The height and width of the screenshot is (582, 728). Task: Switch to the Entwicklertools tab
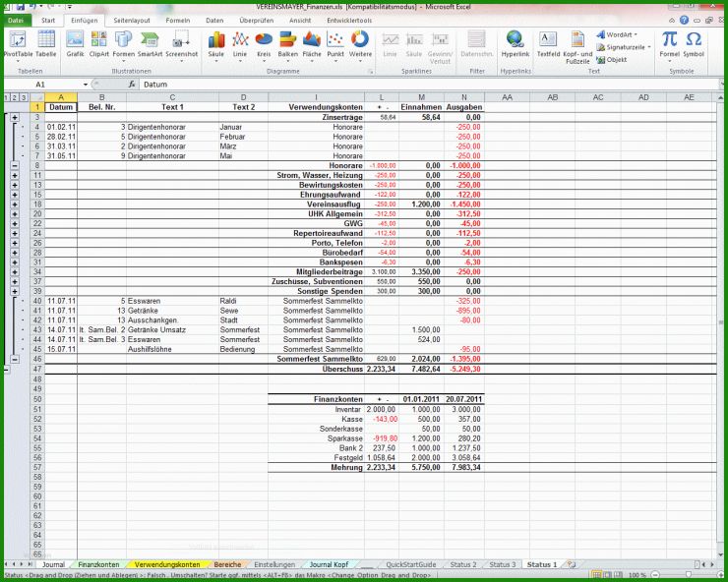click(x=349, y=20)
